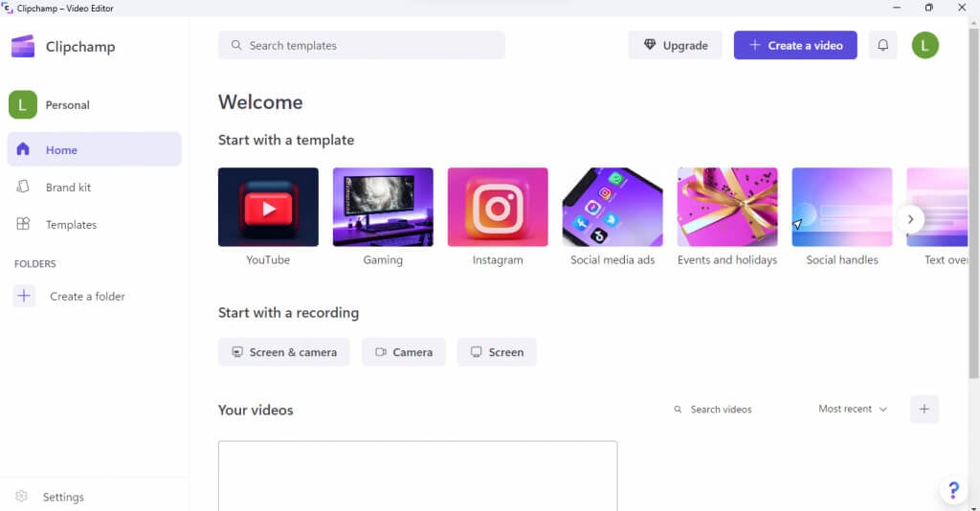Image resolution: width=980 pixels, height=511 pixels.
Task: Click the Events and holidays label
Action: (x=727, y=260)
